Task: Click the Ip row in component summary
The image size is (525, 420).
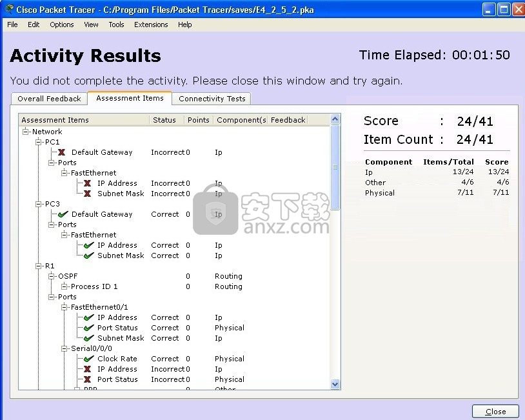Action: [x=437, y=172]
